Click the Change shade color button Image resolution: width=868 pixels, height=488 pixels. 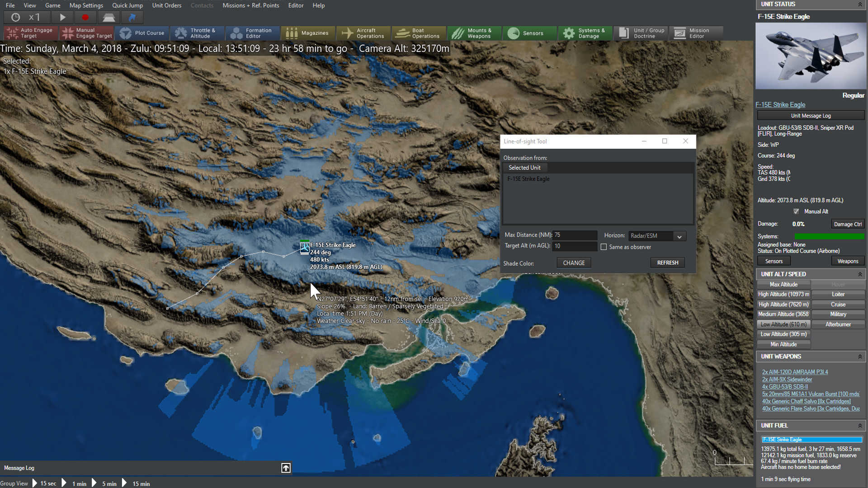573,263
